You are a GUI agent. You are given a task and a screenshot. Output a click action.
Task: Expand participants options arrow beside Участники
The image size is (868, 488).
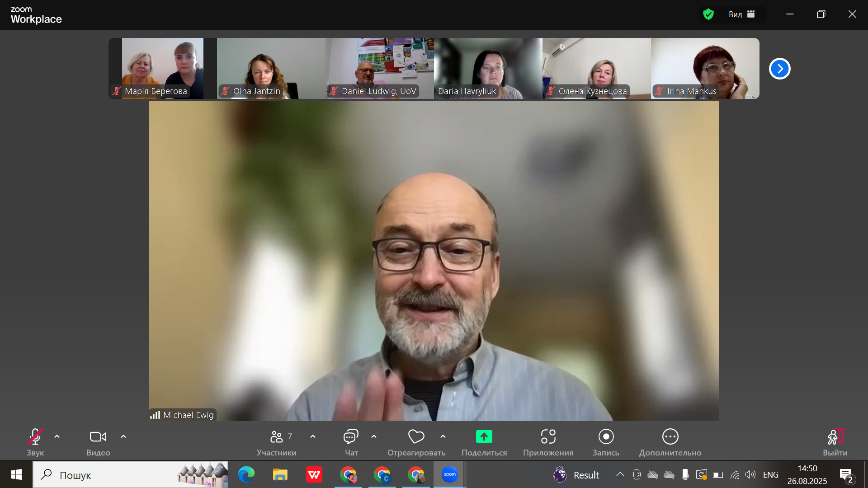click(313, 436)
